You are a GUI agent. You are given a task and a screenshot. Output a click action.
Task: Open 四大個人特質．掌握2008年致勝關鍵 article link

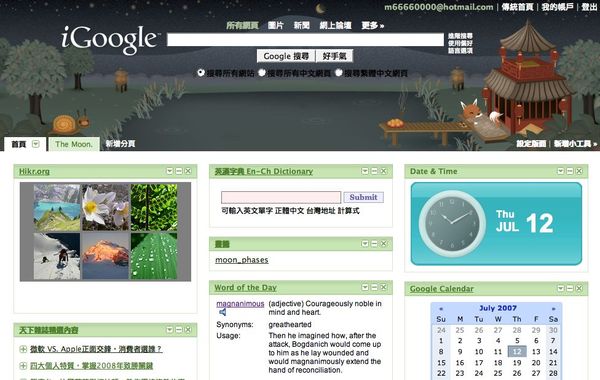[x=91, y=366]
